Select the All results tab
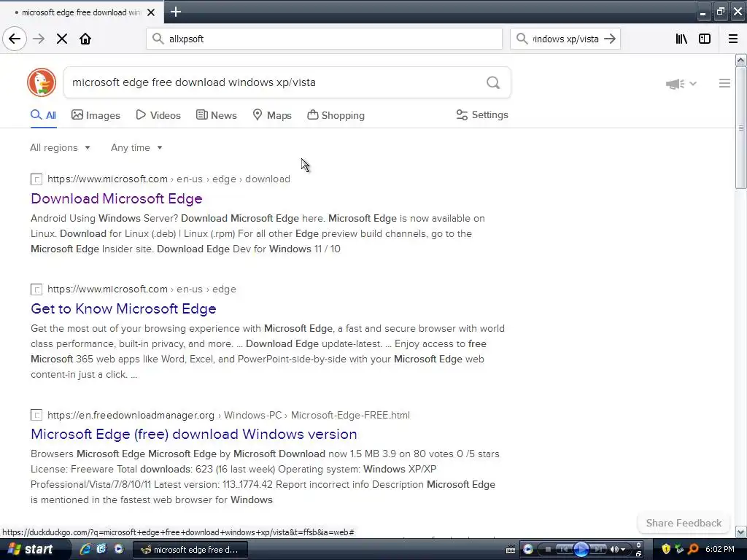The image size is (747, 560). (x=43, y=115)
